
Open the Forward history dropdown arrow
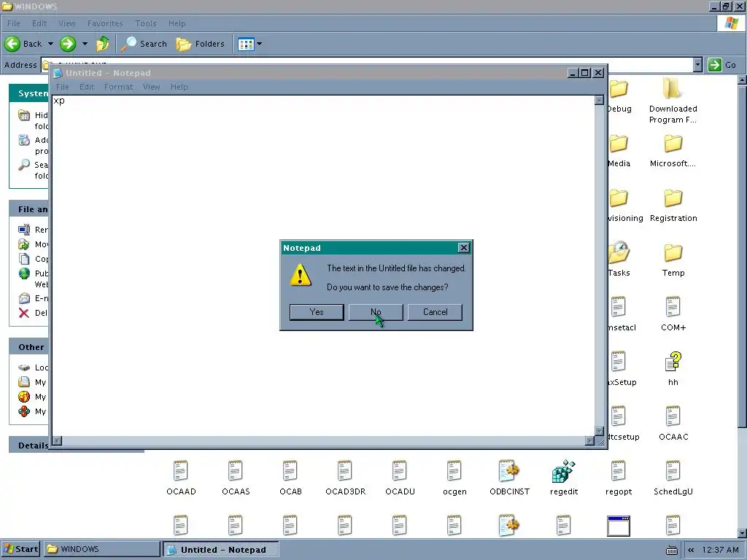[x=85, y=44]
